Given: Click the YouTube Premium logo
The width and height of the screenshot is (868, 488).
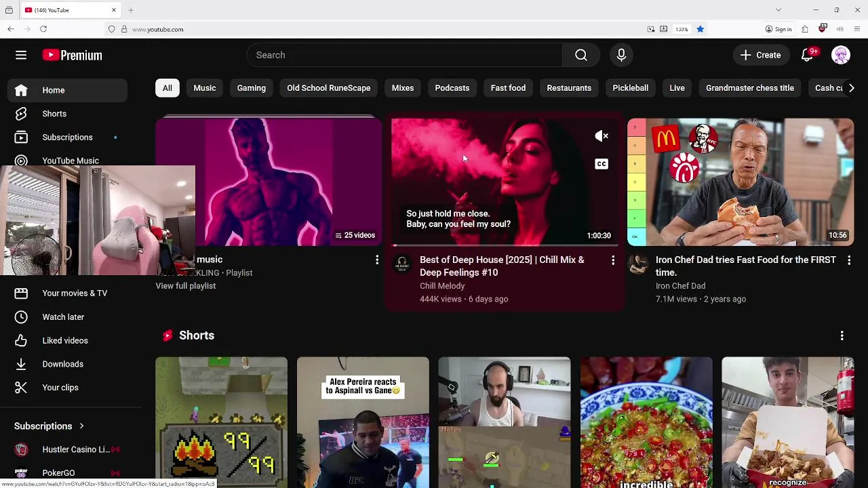Looking at the screenshot, I should tap(72, 56).
